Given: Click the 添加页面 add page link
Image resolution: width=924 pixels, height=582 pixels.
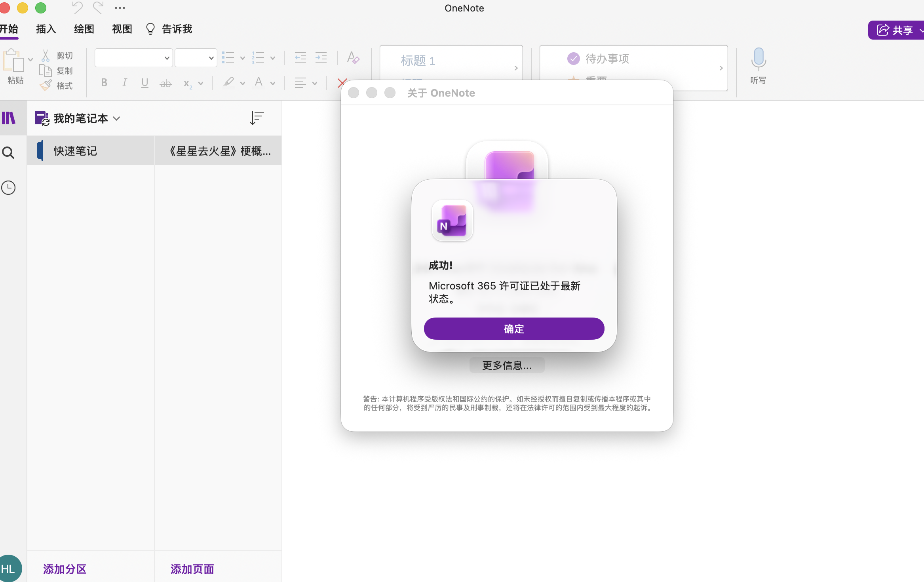Looking at the screenshot, I should tap(192, 569).
